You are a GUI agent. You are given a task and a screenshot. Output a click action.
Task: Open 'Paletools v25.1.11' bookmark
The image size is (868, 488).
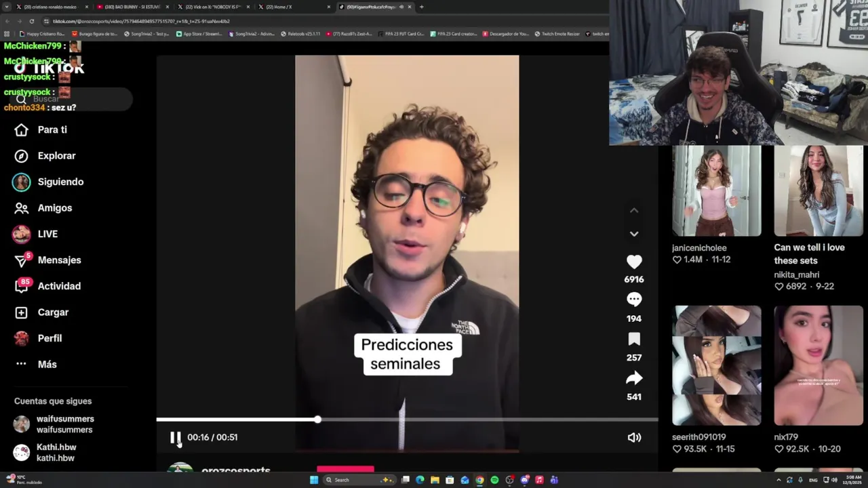coord(300,33)
